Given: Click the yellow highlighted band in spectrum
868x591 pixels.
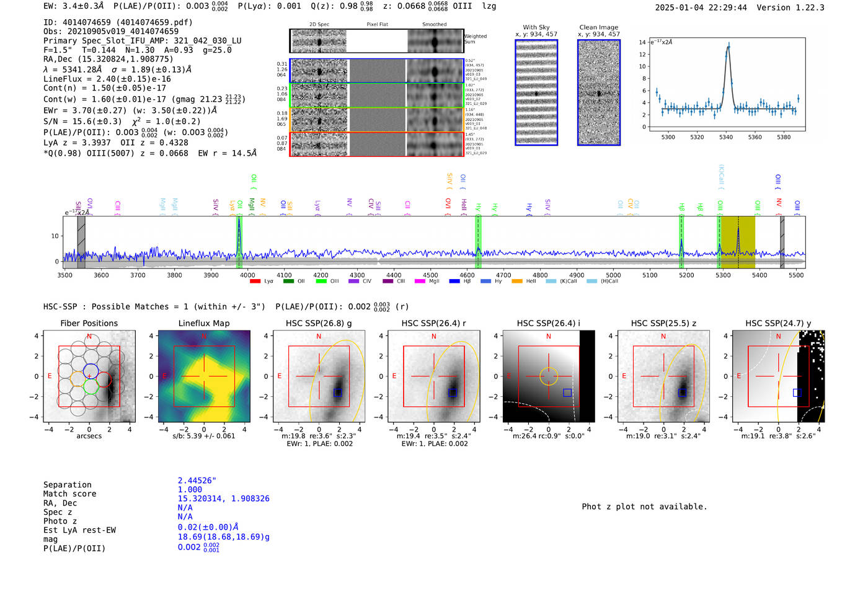Looking at the screenshot, I should [x=738, y=242].
